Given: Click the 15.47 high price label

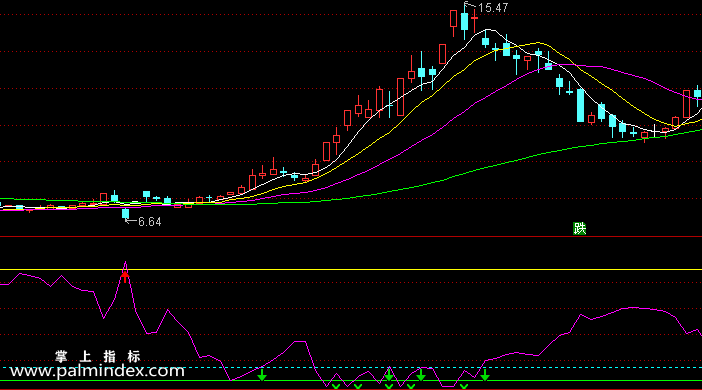Looking at the screenshot, I should 493,8.
